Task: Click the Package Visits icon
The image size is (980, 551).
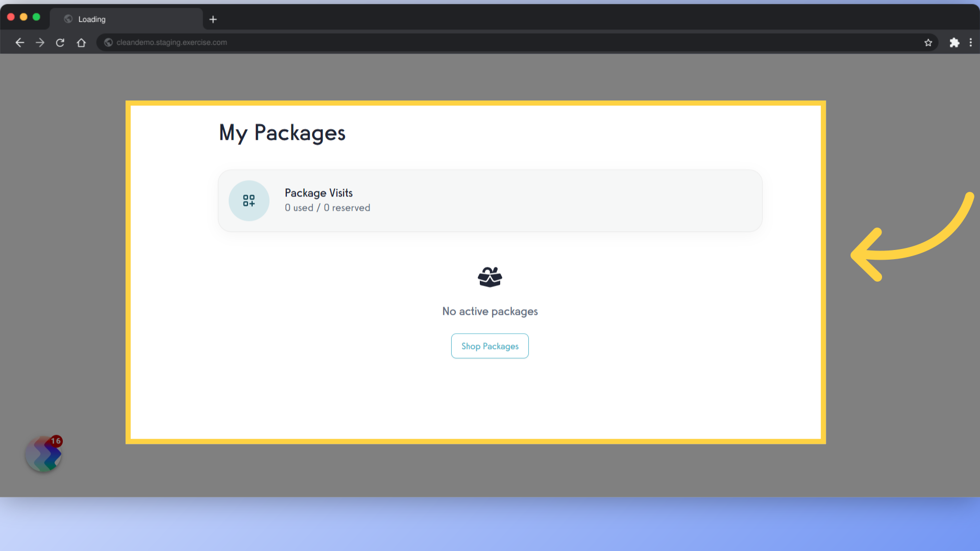Action: point(249,201)
